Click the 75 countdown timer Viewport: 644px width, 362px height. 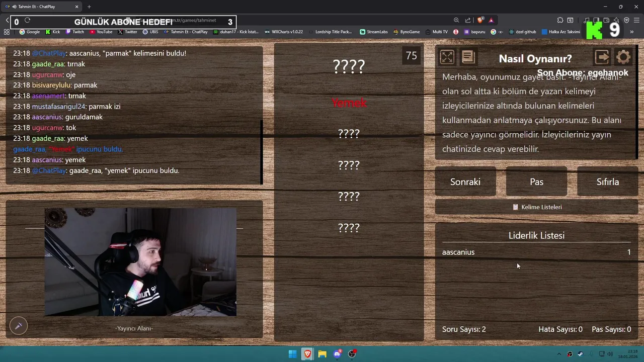tap(412, 56)
